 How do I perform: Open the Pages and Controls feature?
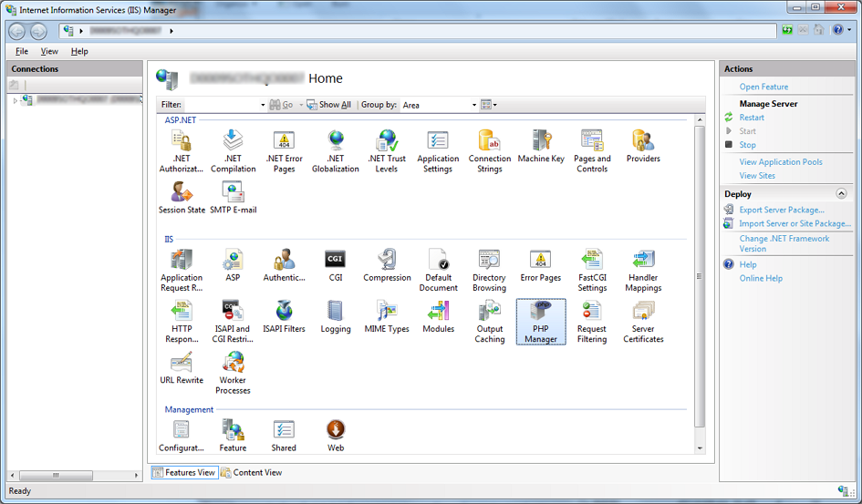point(592,151)
